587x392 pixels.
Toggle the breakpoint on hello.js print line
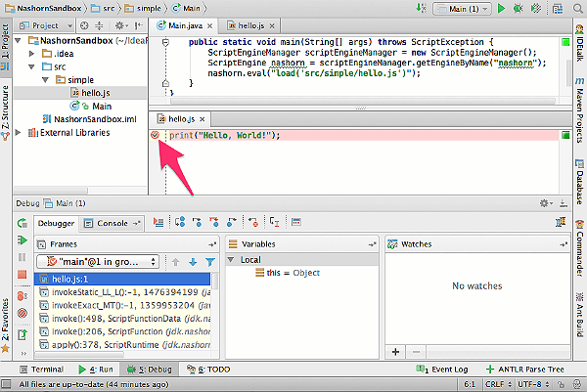(x=155, y=135)
